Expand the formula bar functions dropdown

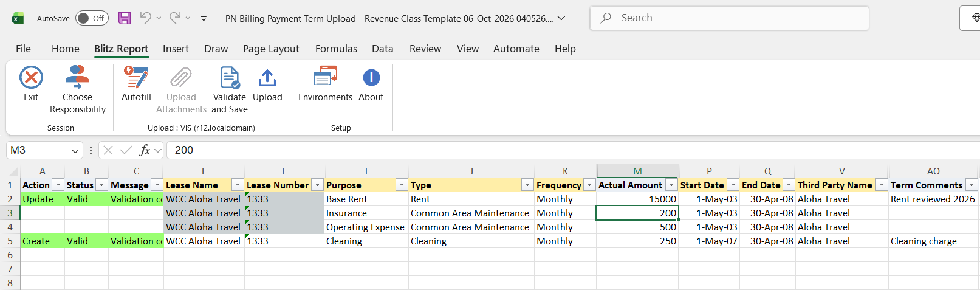[158, 150]
